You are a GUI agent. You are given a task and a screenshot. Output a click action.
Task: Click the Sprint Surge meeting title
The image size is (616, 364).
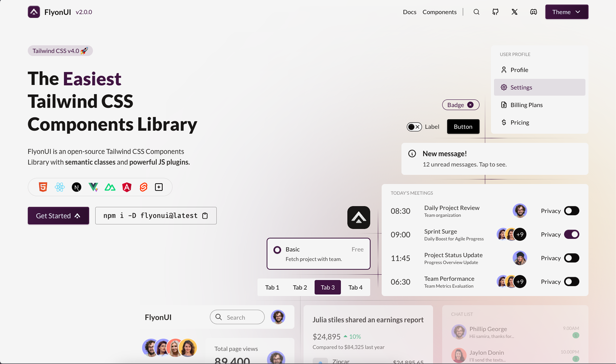[x=440, y=231]
